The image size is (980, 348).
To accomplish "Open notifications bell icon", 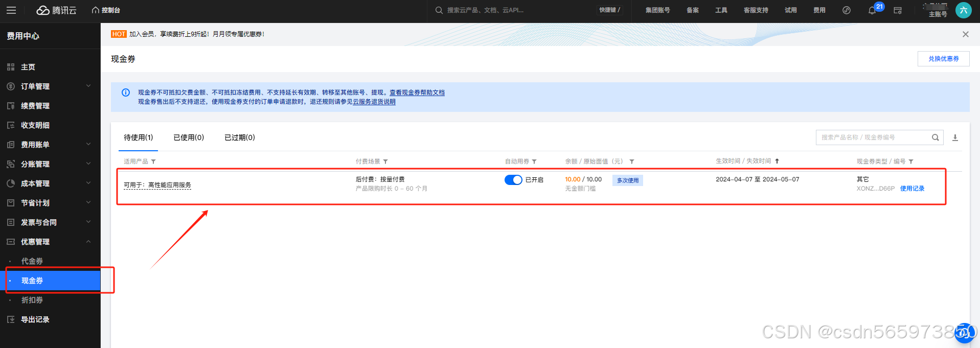I will point(872,11).
